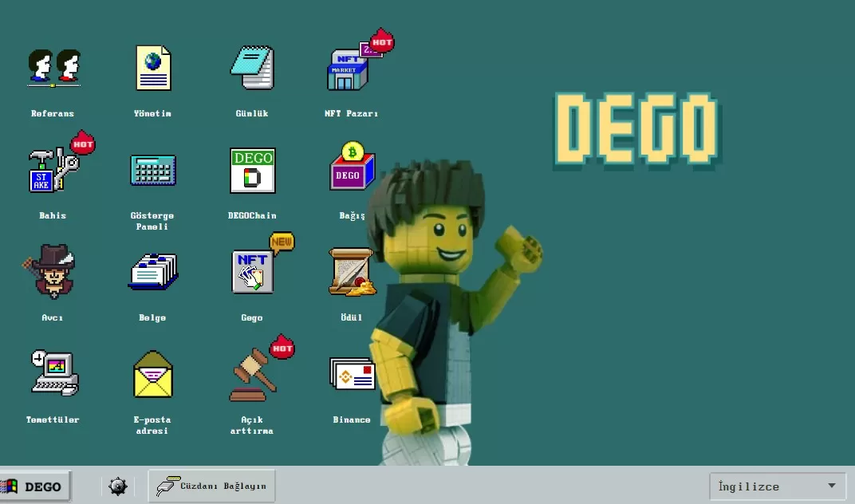Open the Yönetim globe document icon

tap(152, 68)
